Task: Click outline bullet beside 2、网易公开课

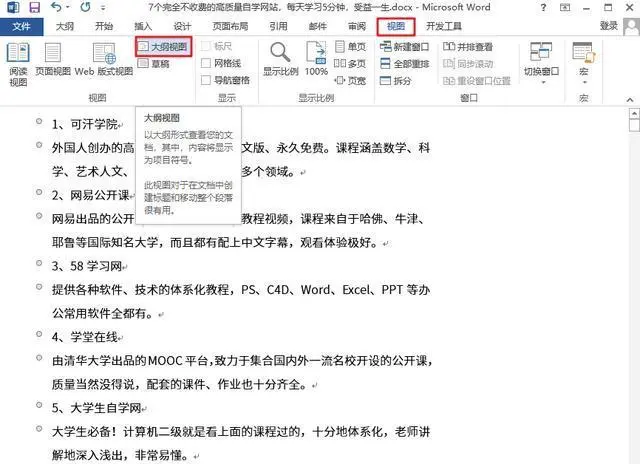Action: point(39,192)
